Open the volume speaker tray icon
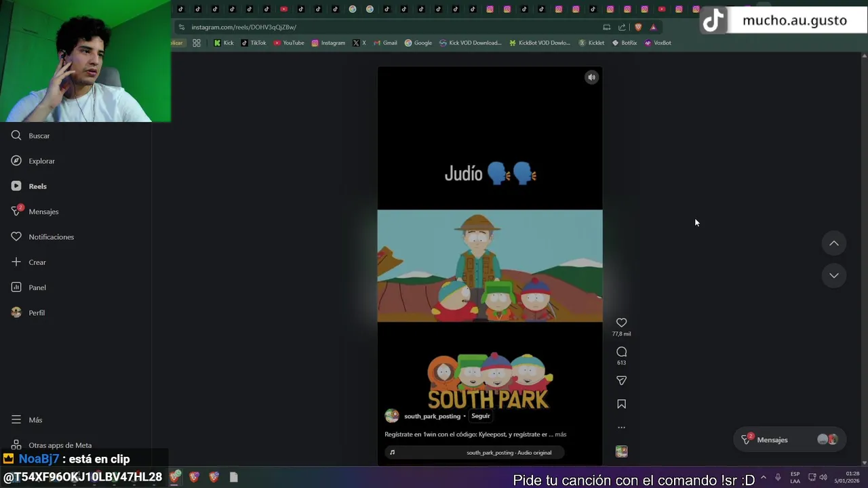Screen dimensions: 868x488 click(x=823, y=477)
